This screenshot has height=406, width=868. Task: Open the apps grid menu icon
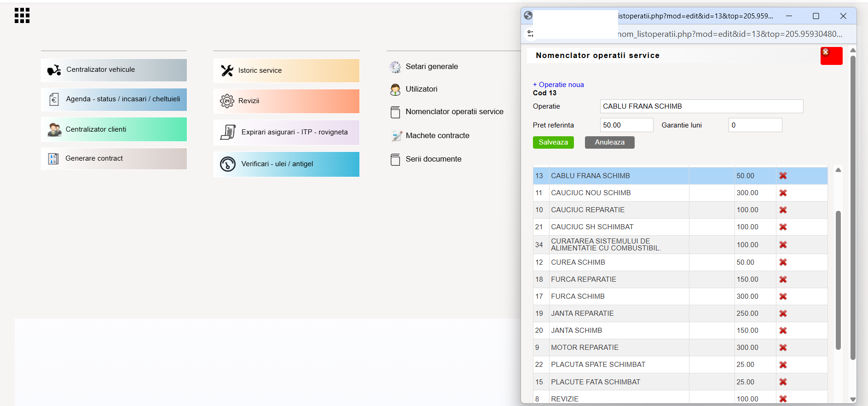(x=22, y=15)
